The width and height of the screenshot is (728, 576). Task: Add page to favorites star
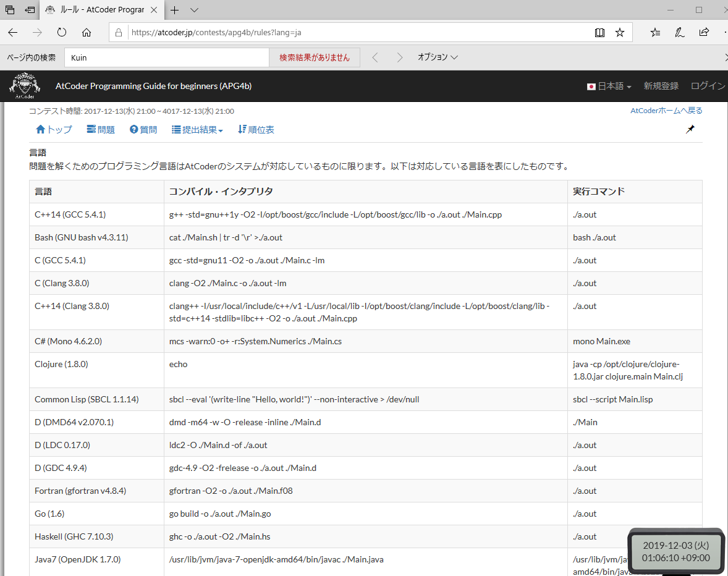[x=620, y=33]
